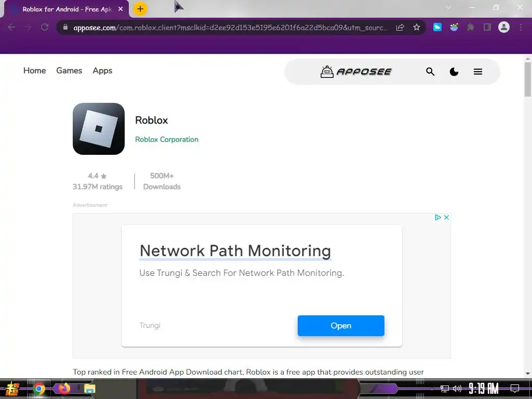The width and height of the screenshot is (532, 399).
Task: Click the Roblox app title
Action: (151, 120)
